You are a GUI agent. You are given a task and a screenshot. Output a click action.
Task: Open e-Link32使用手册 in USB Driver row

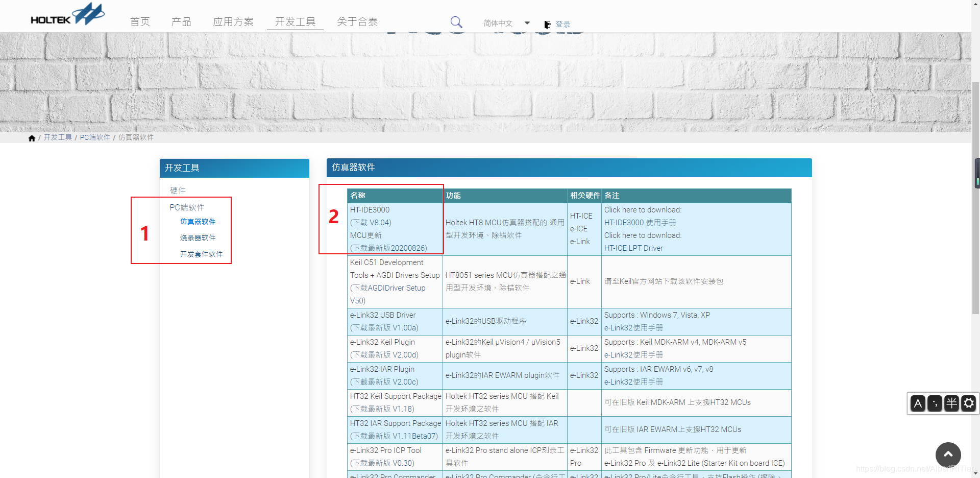[633, 328]
